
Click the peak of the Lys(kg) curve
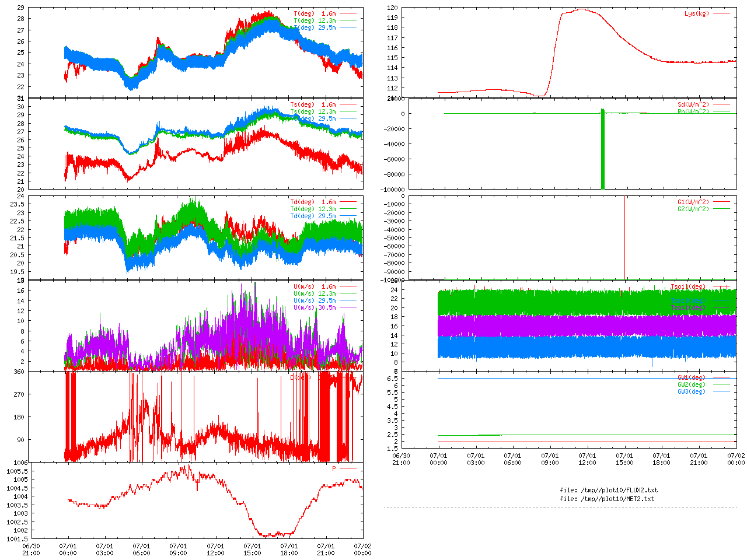[x=582, y=9]
